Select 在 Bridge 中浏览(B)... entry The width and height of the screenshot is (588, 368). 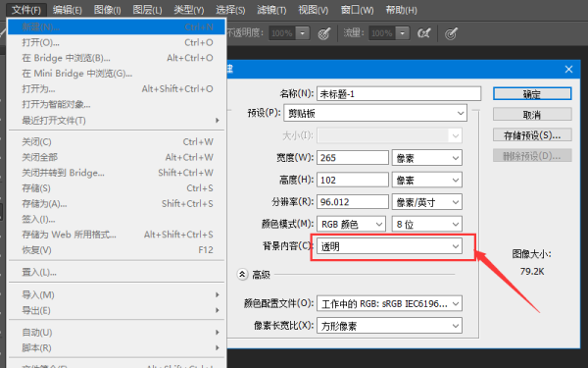pyautogui.click(x=117, y=58)
